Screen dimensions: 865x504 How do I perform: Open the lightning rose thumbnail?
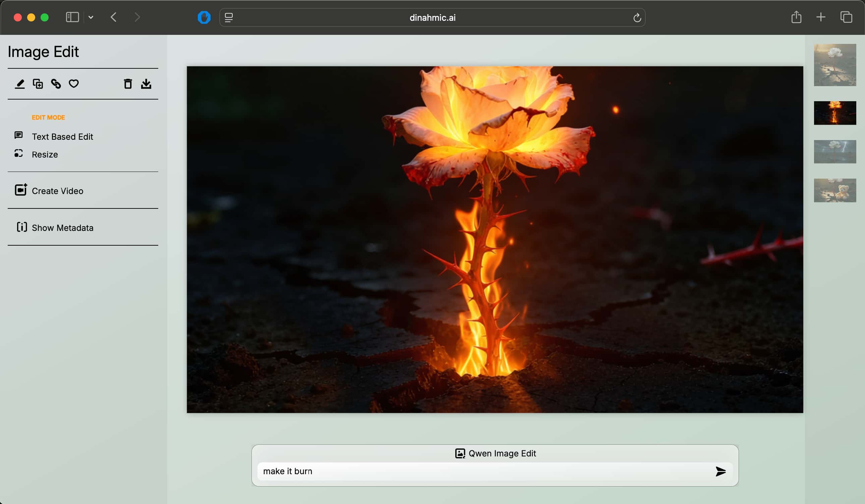pos(834,152)
